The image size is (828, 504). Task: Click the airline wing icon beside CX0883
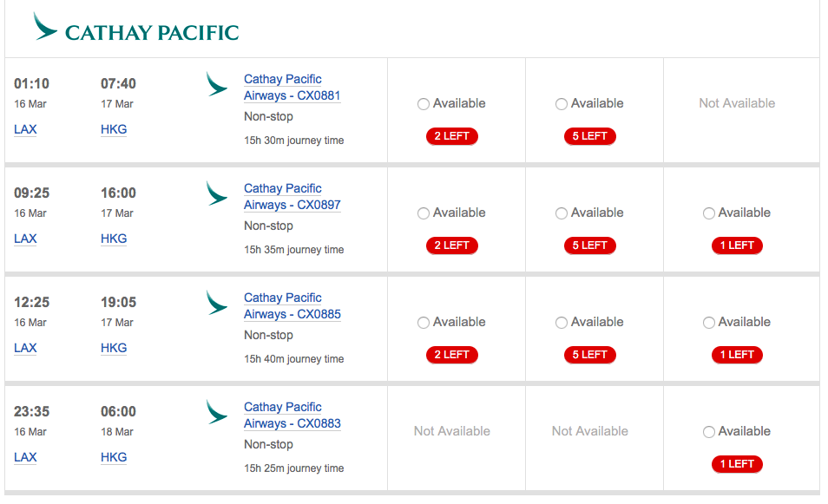click(x=217, y=412)
